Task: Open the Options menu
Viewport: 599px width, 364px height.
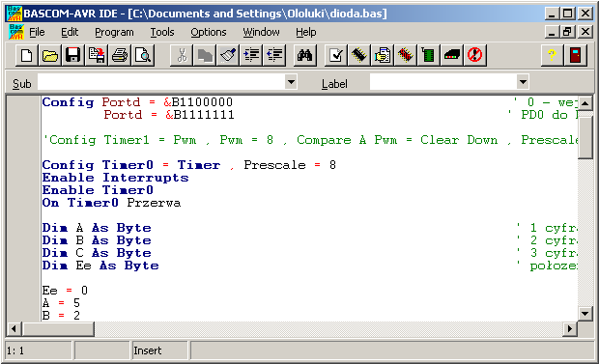Action: pos(209,33)
